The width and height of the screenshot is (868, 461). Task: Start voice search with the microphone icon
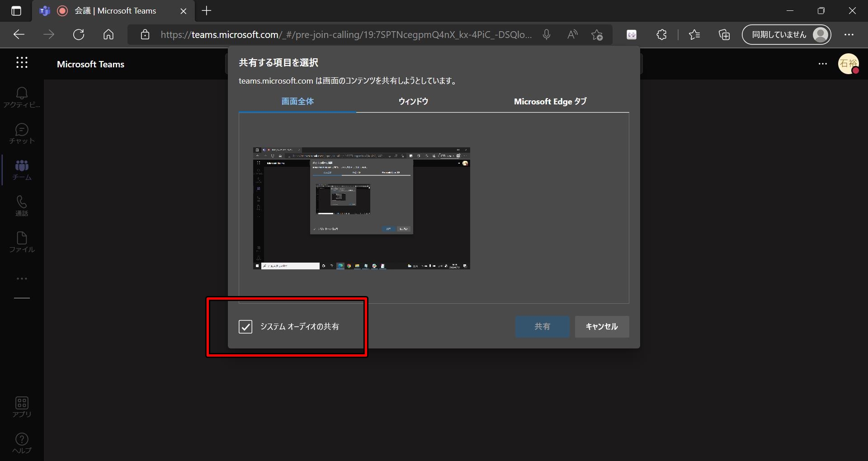[547, 34]
